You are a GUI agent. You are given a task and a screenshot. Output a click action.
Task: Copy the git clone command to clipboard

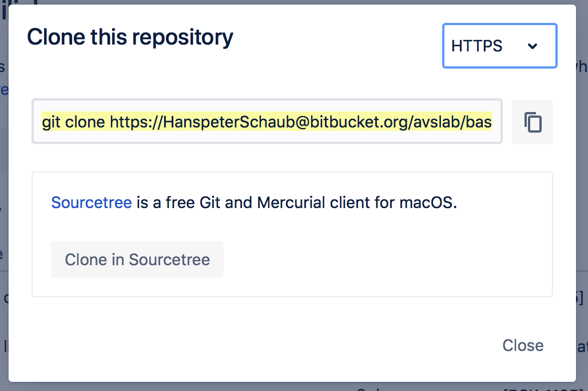coord(533,122)
